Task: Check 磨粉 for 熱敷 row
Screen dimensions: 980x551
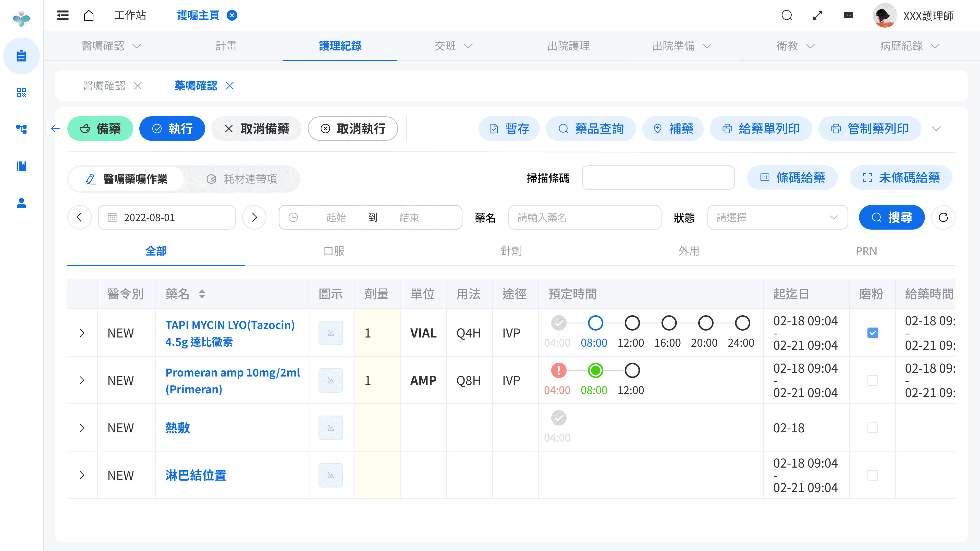Action: [873, 428]
